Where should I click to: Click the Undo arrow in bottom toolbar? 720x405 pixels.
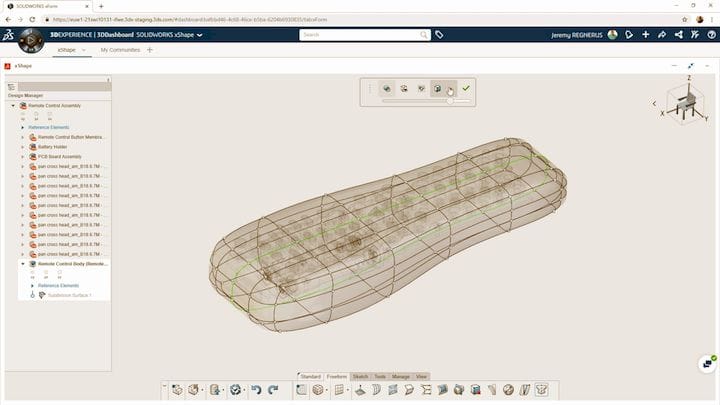click(x=257, y=389)
